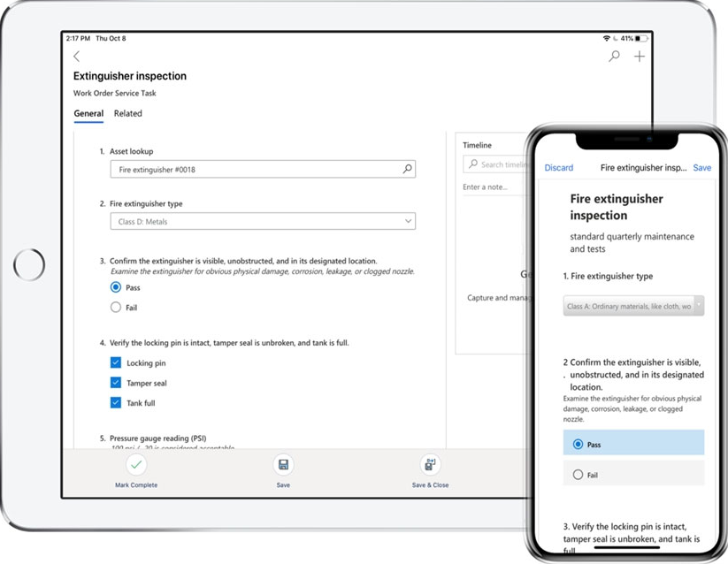Viewport: 728px width, 564px height.
Task: Select the Fail radio button on tablet
Action: [x=116, y=308]
